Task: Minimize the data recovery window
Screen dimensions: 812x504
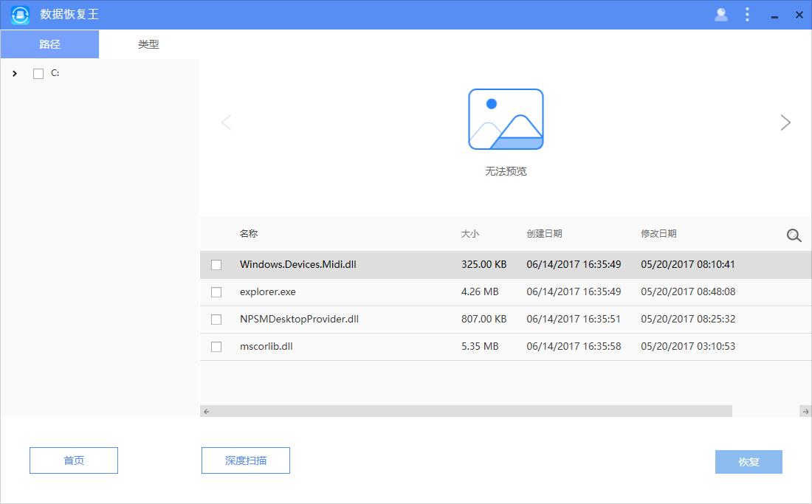Action: [774, 16]
